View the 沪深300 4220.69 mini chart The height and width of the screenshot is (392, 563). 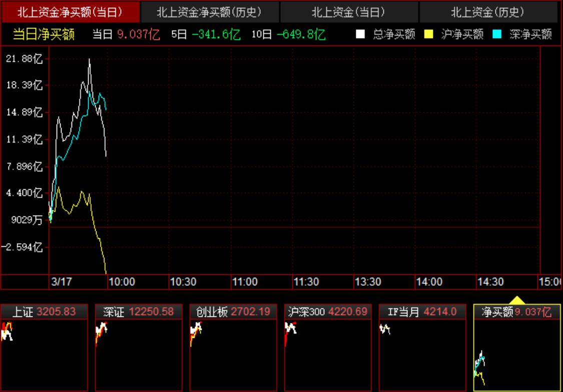pos(327,350)
